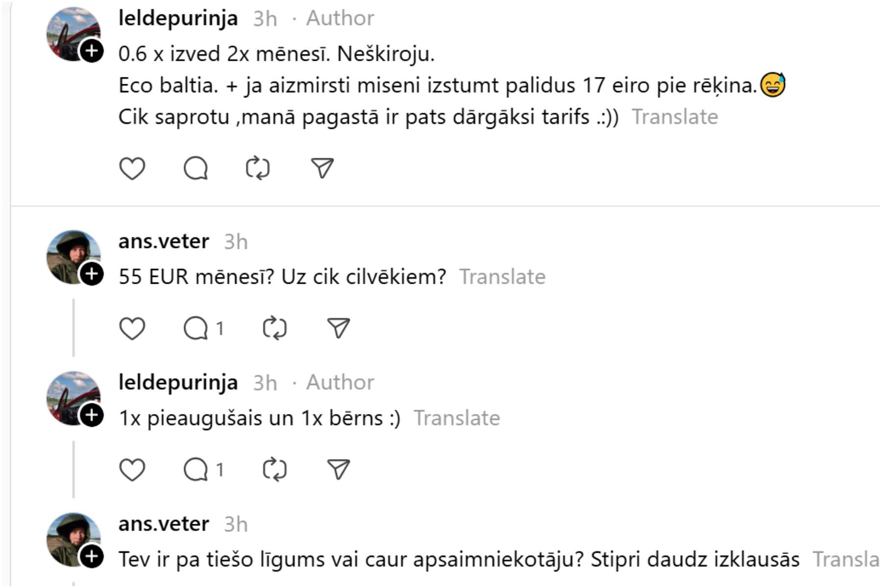Viewport: 882px width, 588px height.
Task: Follow leldepurinja via top avatar plus badge
Action: [x=92, y=51]
